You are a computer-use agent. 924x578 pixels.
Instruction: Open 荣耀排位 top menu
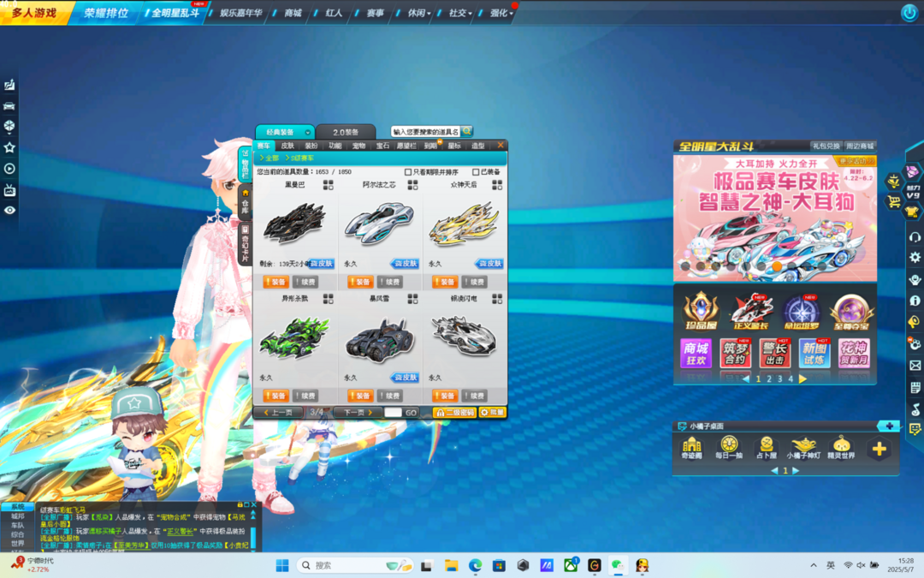point(106,13)
